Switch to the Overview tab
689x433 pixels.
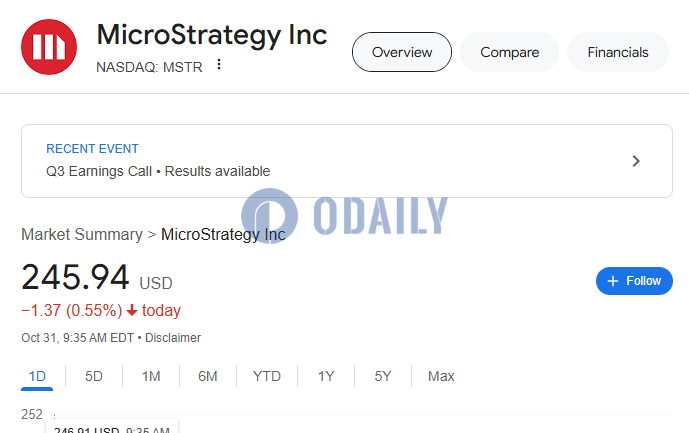pyautogui.click(x=402, y=52)
